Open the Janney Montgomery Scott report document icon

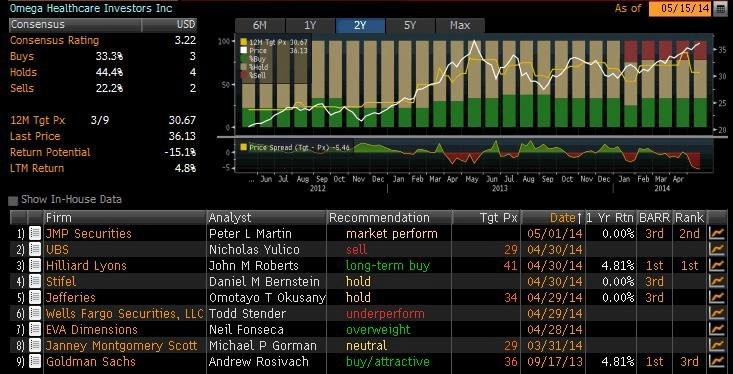(35, 345)
